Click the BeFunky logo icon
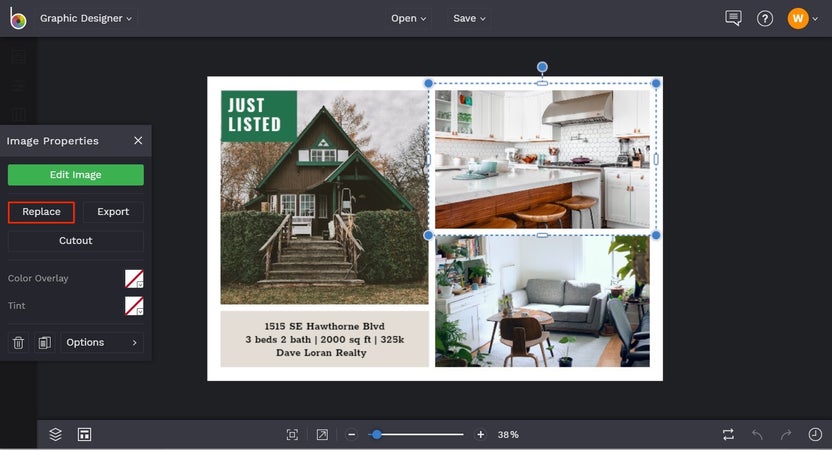The image size is (832, 450). [x=18, y=19]
